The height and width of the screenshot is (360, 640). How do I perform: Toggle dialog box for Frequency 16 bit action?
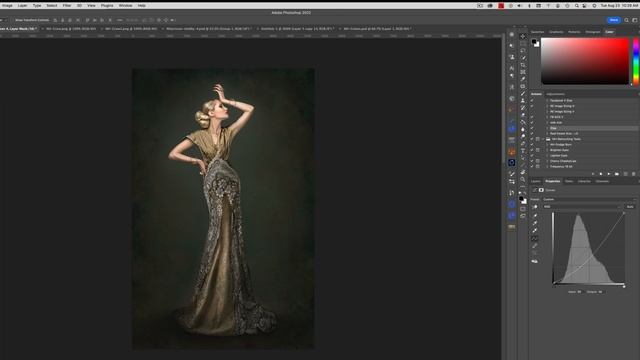click(538, 167)
